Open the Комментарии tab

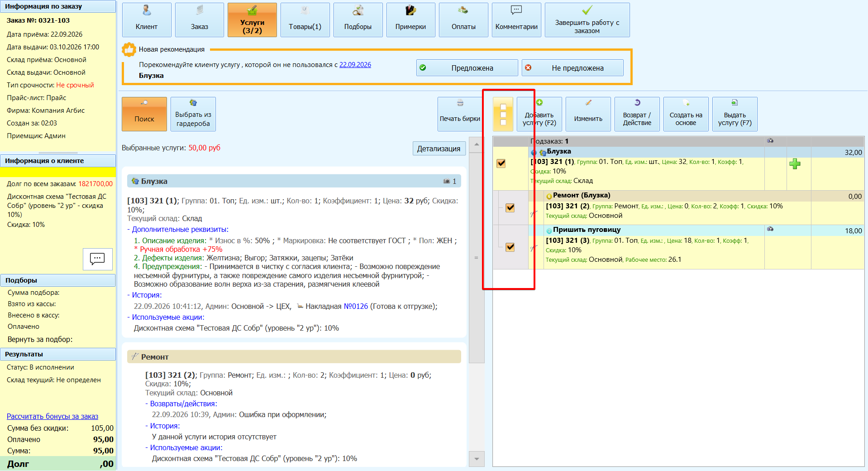coord(516,20)
